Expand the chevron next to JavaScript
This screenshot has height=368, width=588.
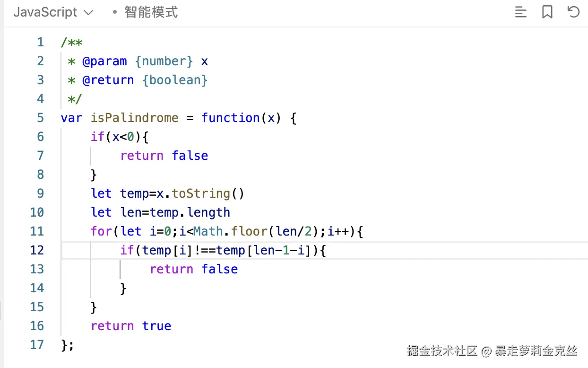[x=88, y=13]
